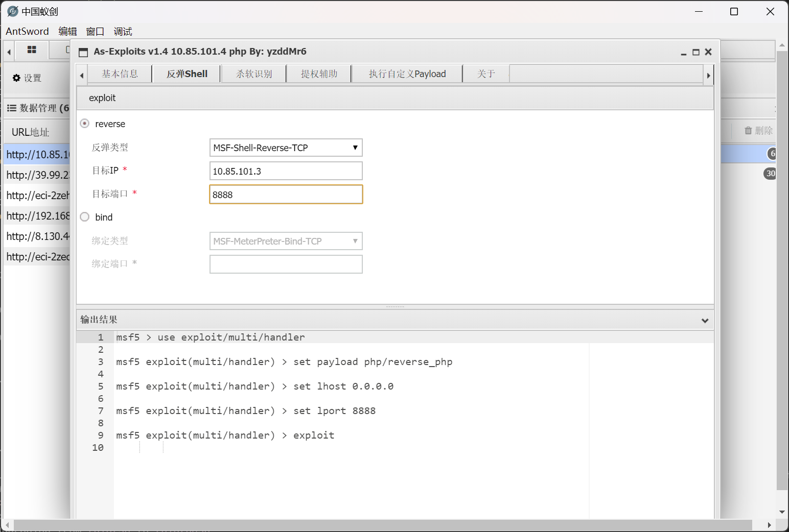Select the http://eci-2zeh URL row
The height and width of the screenshot is (532, 789).
pyautogui.click(x=37, y=195)
